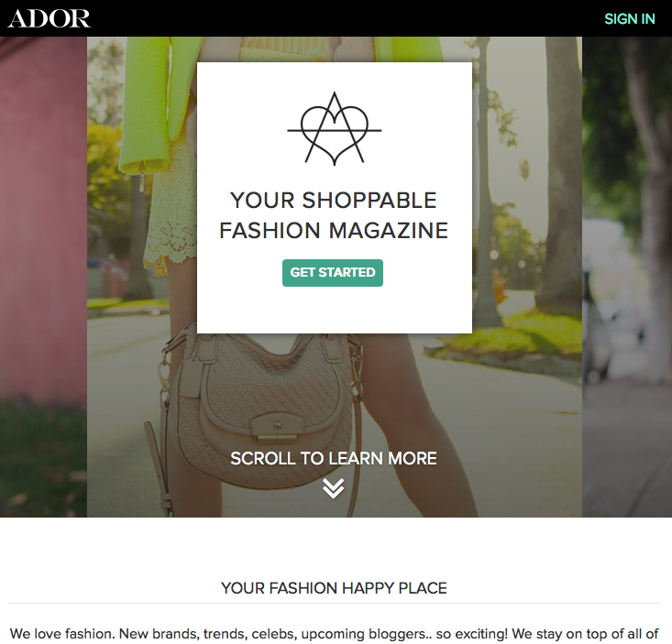Click the YOUR SHOPPABLE FASHION MAGAZINE headline
The height and width of the screenshot is (644, 672).
334,215
